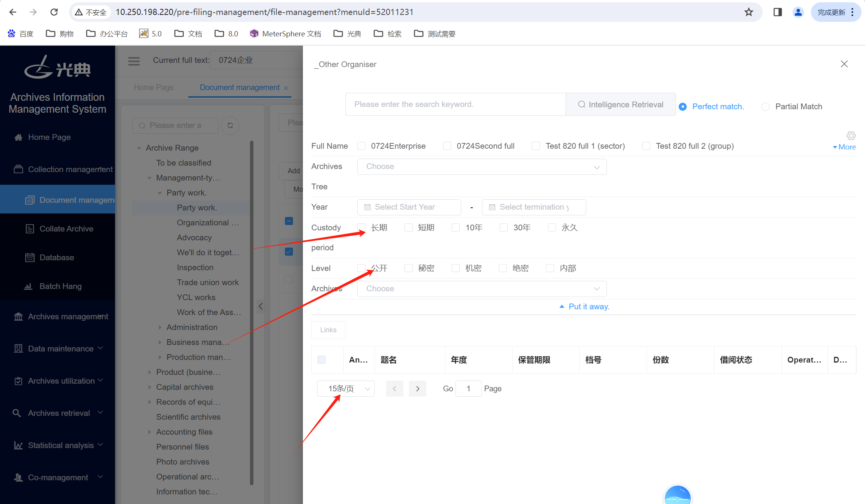Close the Document management tab
The image size is (865, 504).
pyautogui.click(x=286, y=88)
